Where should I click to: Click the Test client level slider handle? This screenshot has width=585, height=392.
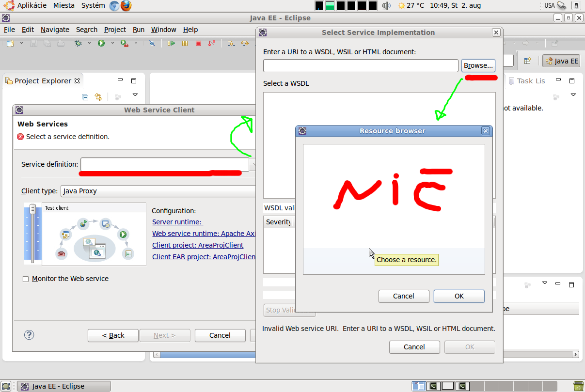[32, 209]
